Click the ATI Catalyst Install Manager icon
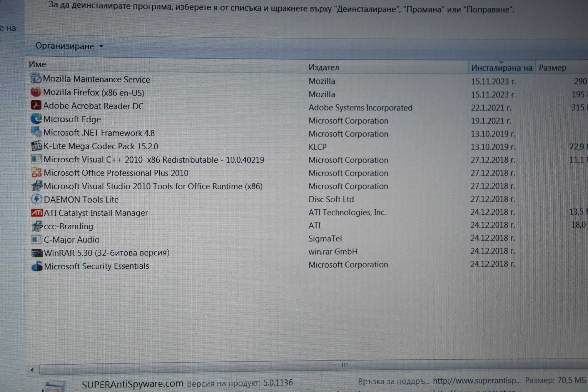 click(37, 212)
